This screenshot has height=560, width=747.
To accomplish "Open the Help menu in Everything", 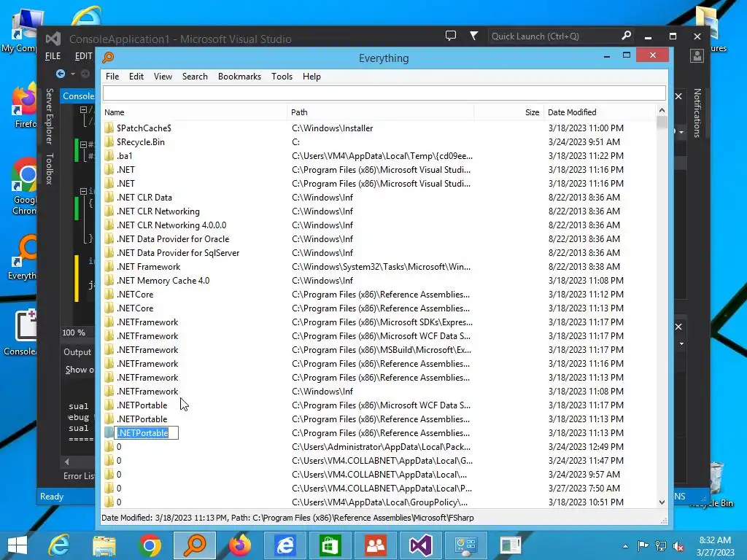I will click(311, 76).
